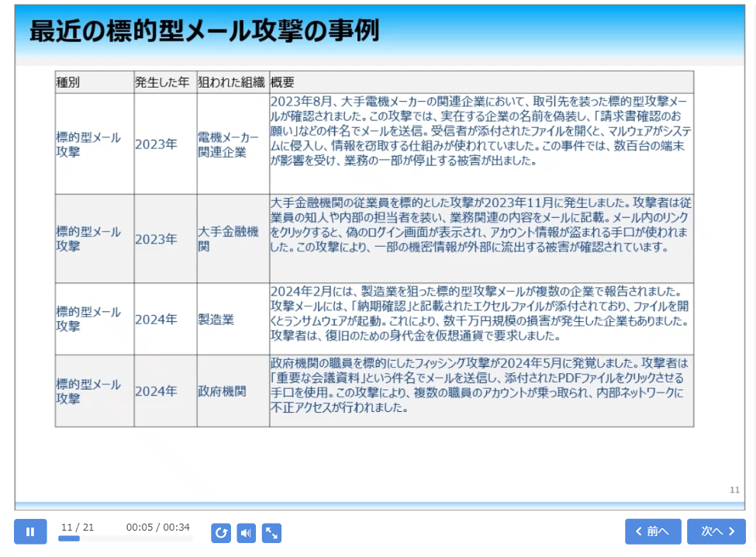The height and width of the screenshot is (557, 756).
Task: Mute audio with the speaker icon
Action: tap(246, 533)
